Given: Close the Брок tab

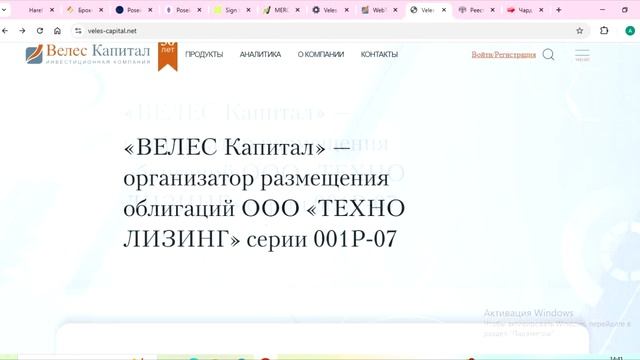Looking at the screenshot, I should pyautogui.click(x=101, y=10).
